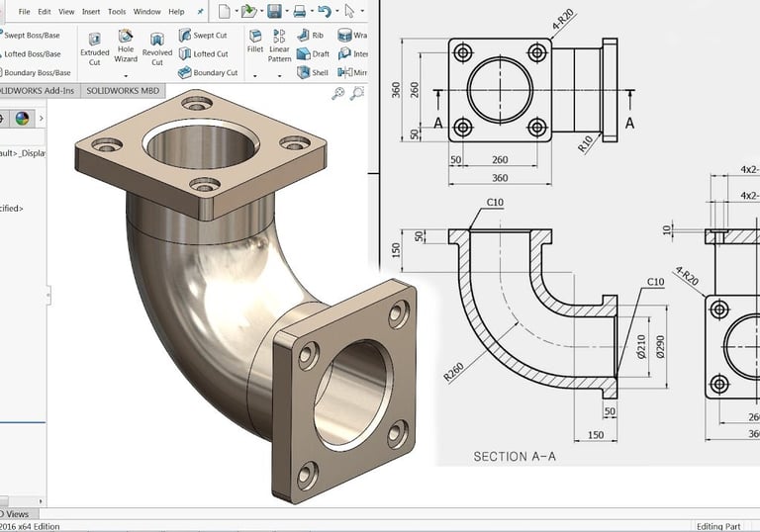Click the R260 dimension in drawing

click(453, 372)
